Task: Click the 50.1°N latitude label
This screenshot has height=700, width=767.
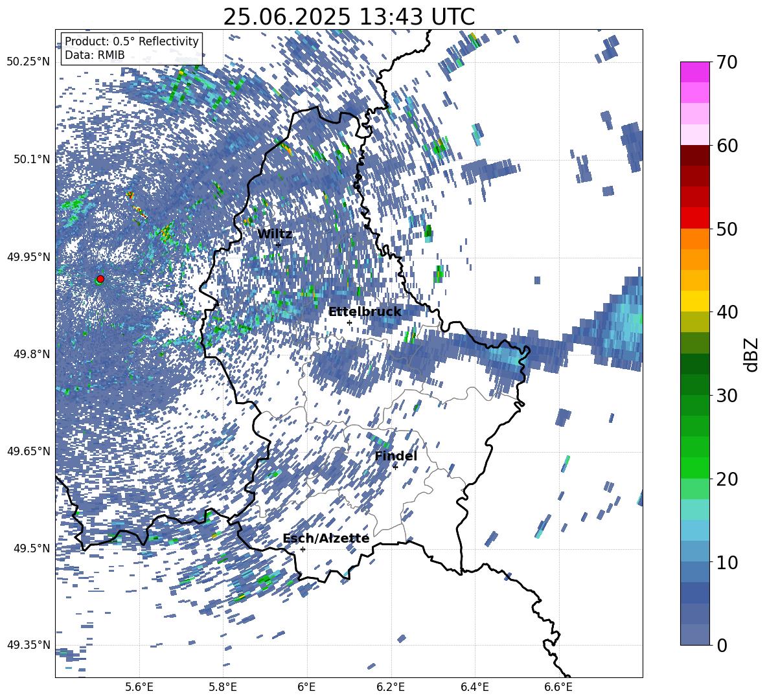Action: tap(31, 159)
